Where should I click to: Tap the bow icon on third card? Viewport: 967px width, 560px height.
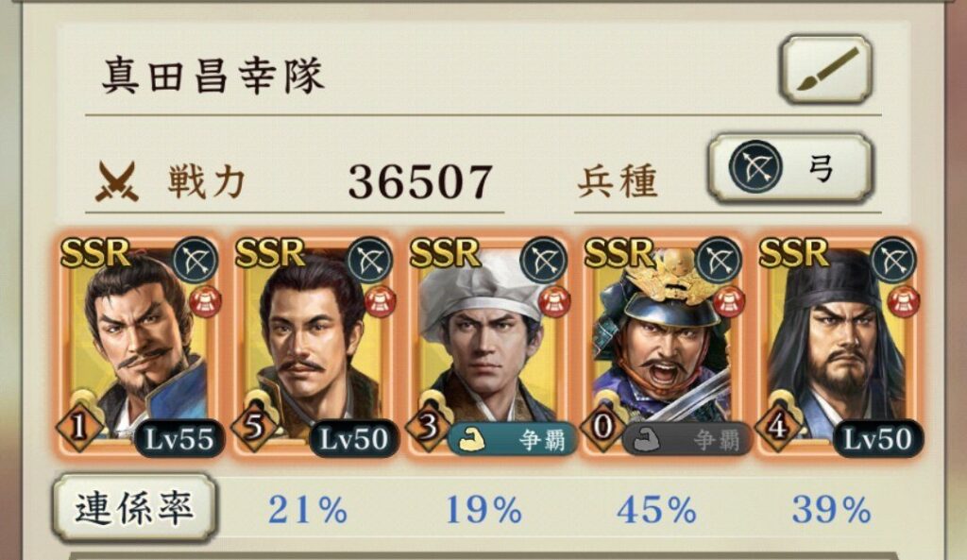[544, 261]
